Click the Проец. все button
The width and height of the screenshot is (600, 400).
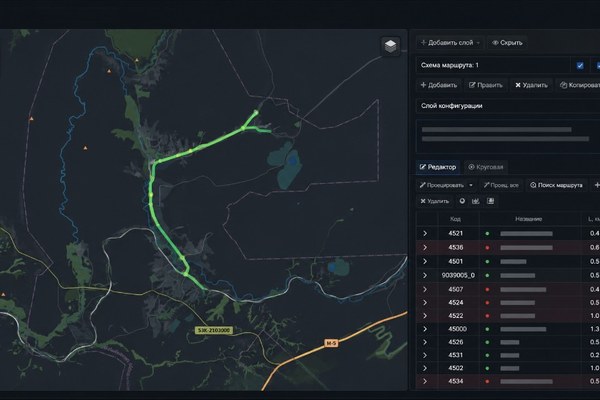click(501, 185)
